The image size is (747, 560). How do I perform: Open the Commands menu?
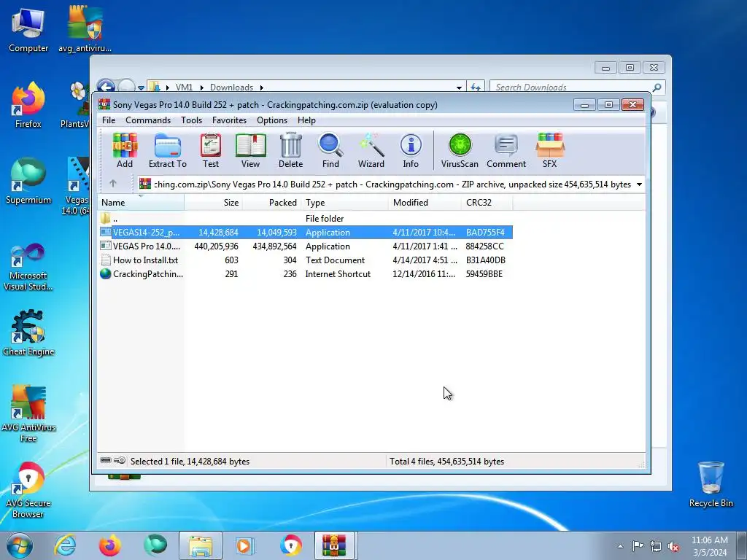click(148, 120)
